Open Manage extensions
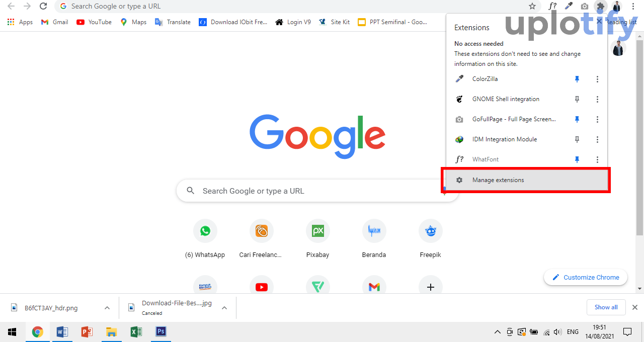This screenshot has width=644, height=342. [526, 180]
